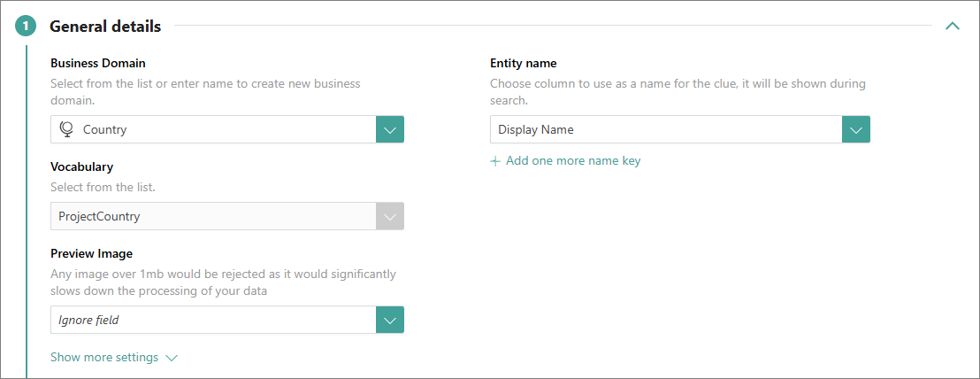
Task: Click the 'Select from the list.' hint text
Action: pos(102,186)
